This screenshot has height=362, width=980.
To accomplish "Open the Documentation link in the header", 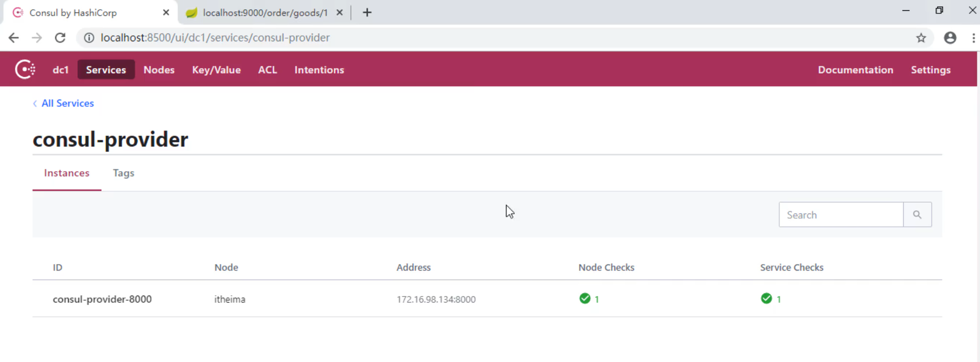I will click(855, 70).
